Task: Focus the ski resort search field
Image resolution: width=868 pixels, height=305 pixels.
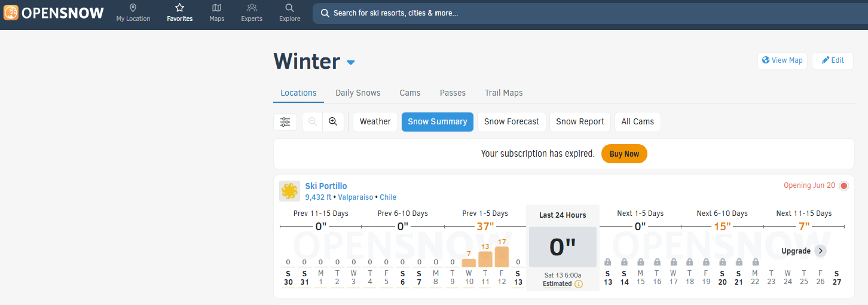Action: click(590, 13)
